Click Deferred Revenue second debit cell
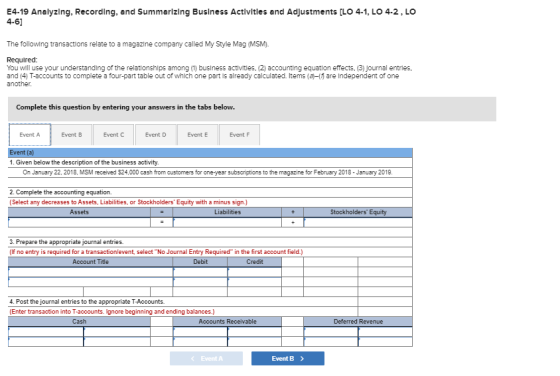 pos(331,342)
